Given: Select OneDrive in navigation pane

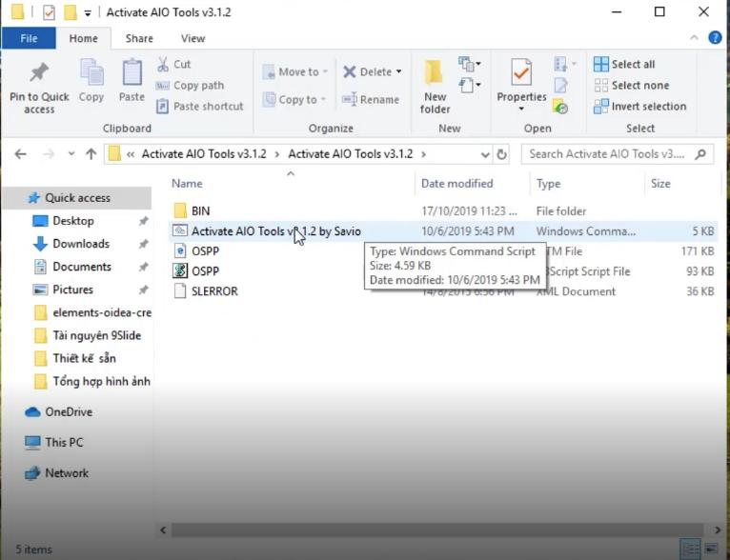Looking at the screenshot, I should coord(69,412).
